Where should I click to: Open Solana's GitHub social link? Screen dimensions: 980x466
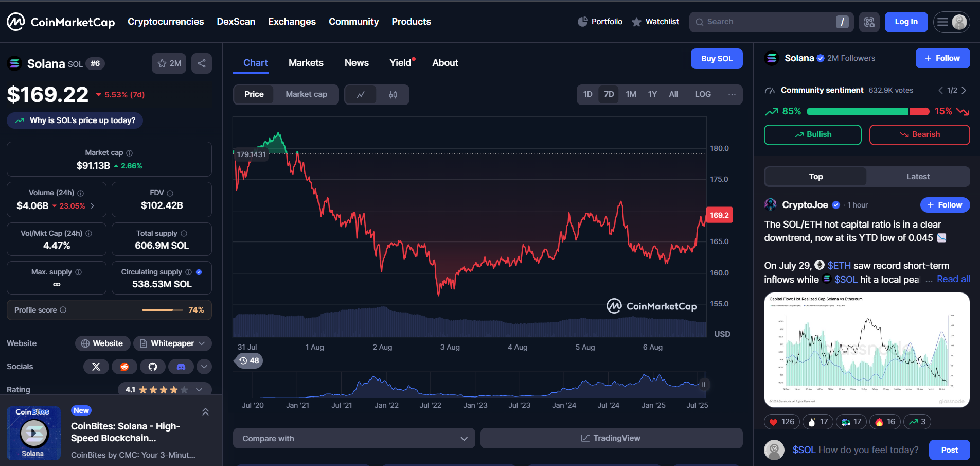point(153,367)
